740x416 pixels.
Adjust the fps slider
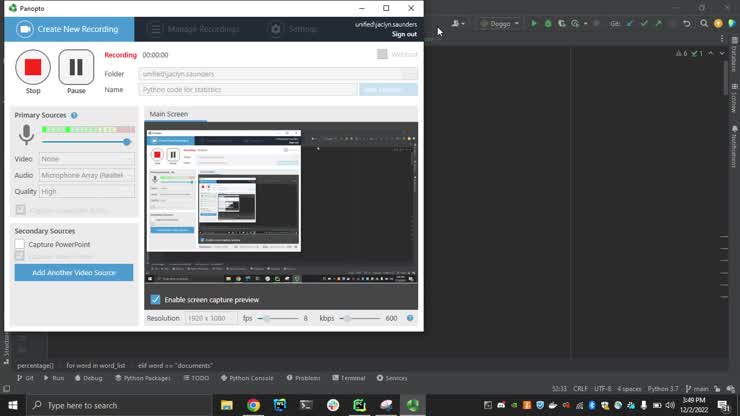point(267,318)
